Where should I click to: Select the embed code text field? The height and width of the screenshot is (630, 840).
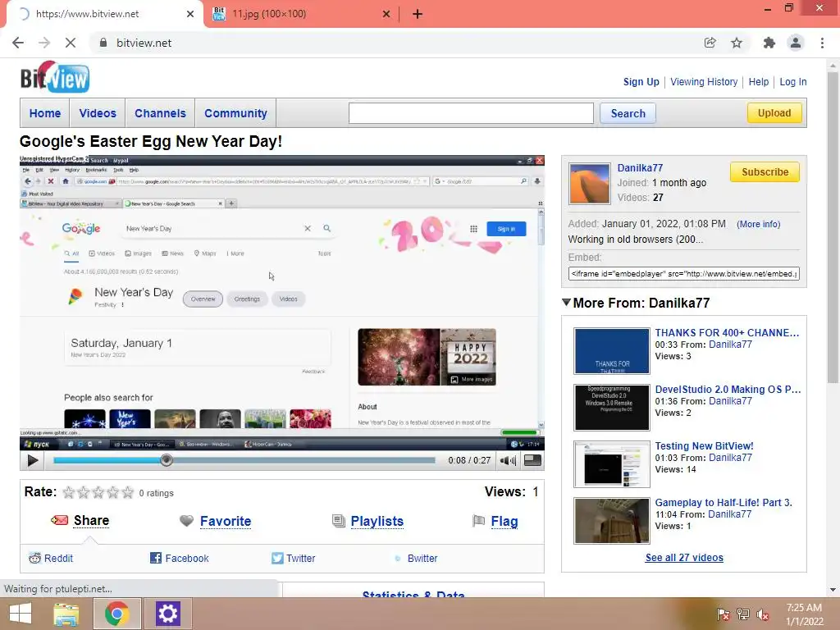pyautogui.click(x=683, y=274)
